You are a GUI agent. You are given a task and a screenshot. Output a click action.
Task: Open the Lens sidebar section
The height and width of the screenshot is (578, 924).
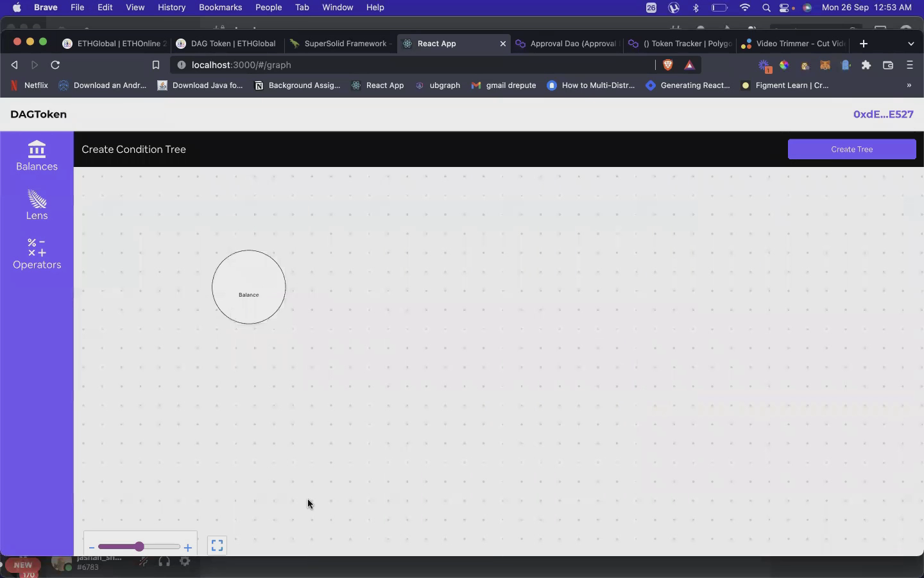point(37,206)
